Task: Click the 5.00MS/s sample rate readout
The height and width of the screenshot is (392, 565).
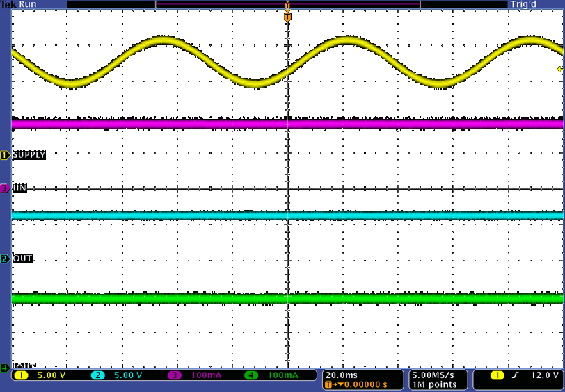Action: click(x=433, y=375)
